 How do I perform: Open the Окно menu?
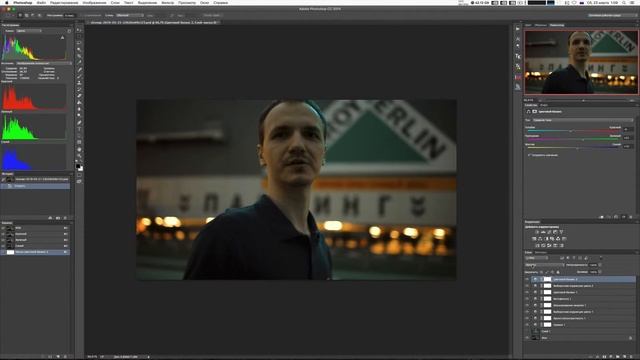205,2
